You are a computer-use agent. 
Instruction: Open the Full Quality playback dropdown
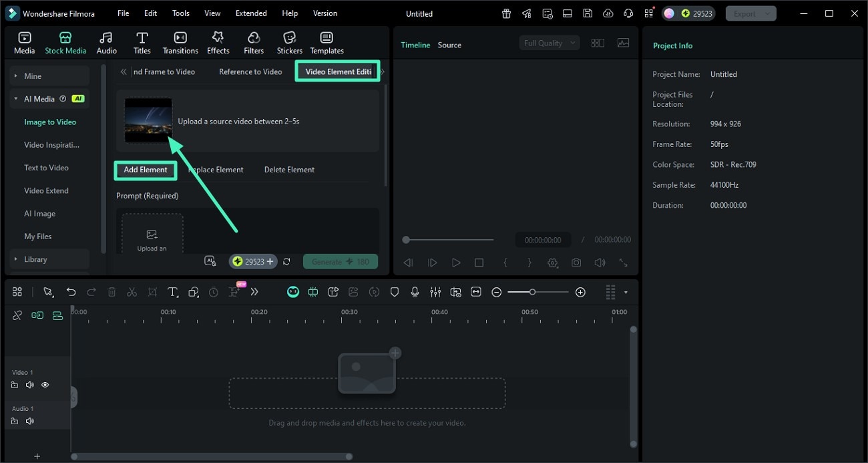pos(548,42)
